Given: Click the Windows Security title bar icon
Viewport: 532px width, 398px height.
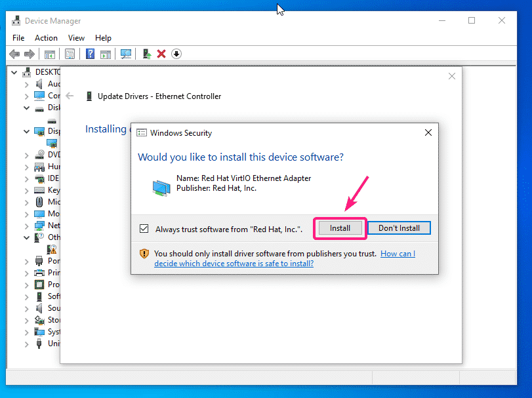Looking at the screenshot, I should (x=142, y=133).
